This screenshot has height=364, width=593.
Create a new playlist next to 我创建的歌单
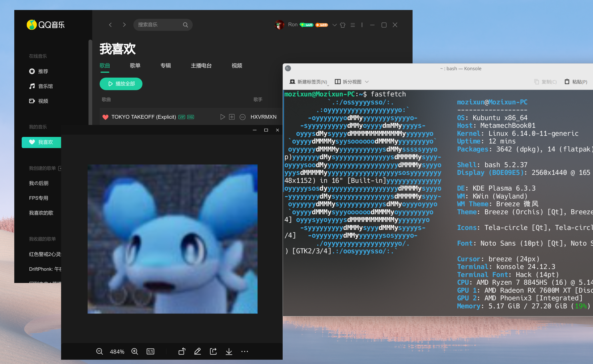coord(60,168)
